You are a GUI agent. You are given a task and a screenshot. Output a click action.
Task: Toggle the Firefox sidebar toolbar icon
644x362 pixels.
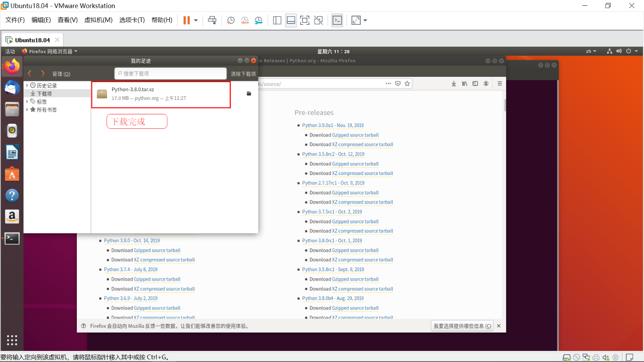[475, 83]
